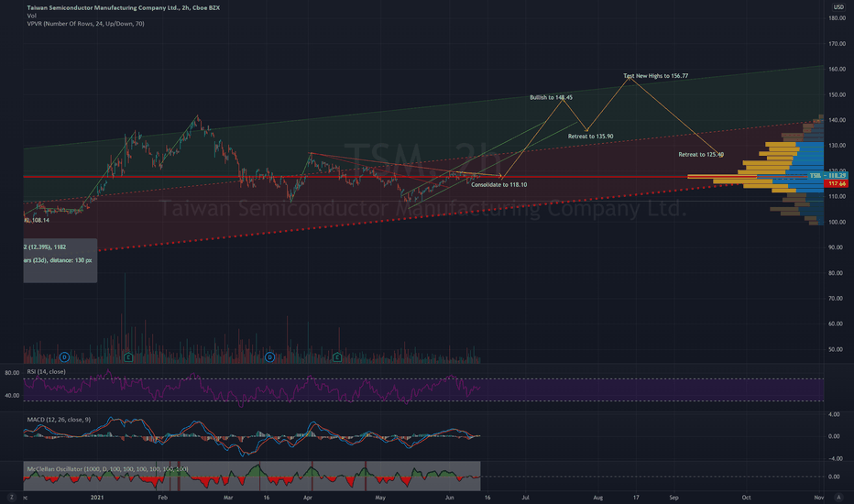This screenshot has width=854, height=504.
Task: Click the 'Retreat to 135.90' annotation
Action: point(590,137)
